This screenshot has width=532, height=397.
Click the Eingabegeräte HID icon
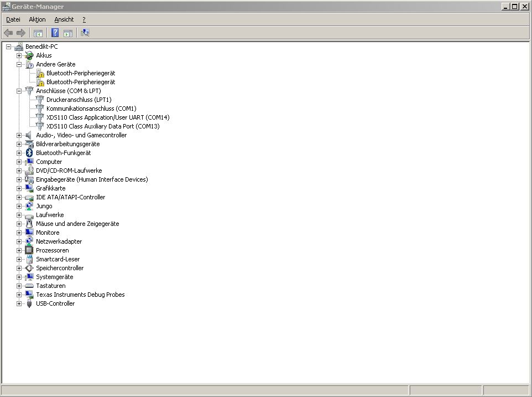coord(29,179)
